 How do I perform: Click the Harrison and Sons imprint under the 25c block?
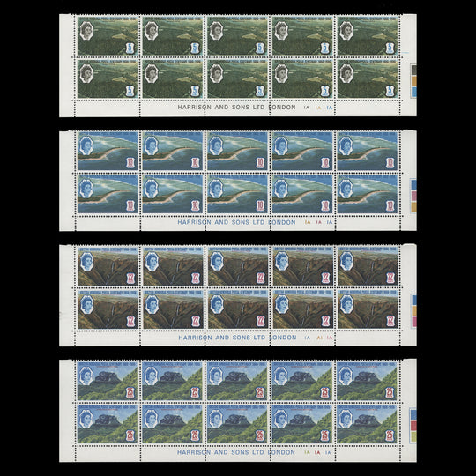coord(236,452)
